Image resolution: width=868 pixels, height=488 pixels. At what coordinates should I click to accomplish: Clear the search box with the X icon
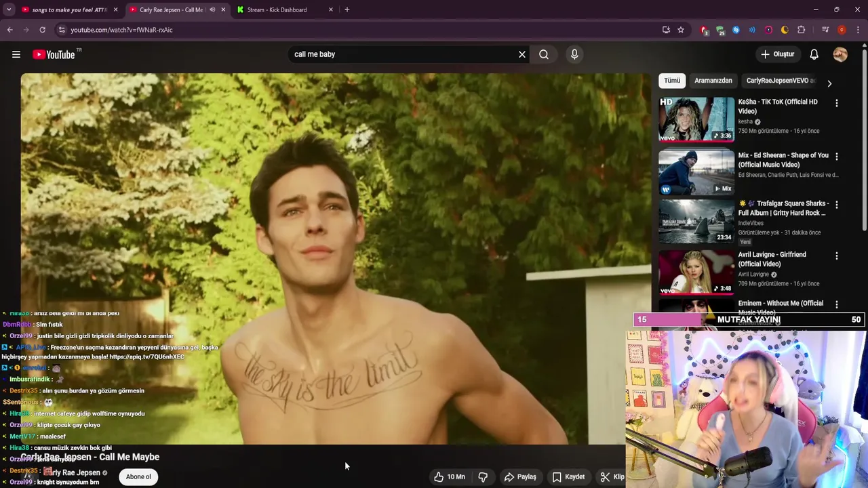pyautogui.click(x=522, y=54)
